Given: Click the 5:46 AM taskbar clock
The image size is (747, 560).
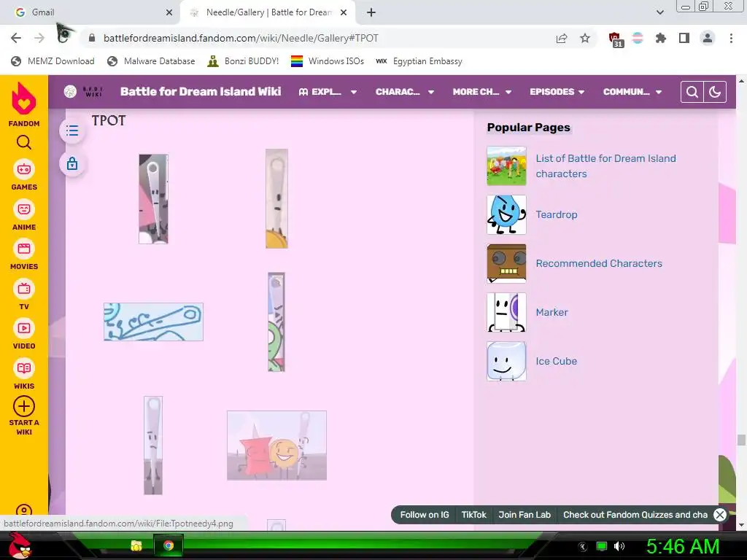Looking at the screenshot, I should [682, 546].
